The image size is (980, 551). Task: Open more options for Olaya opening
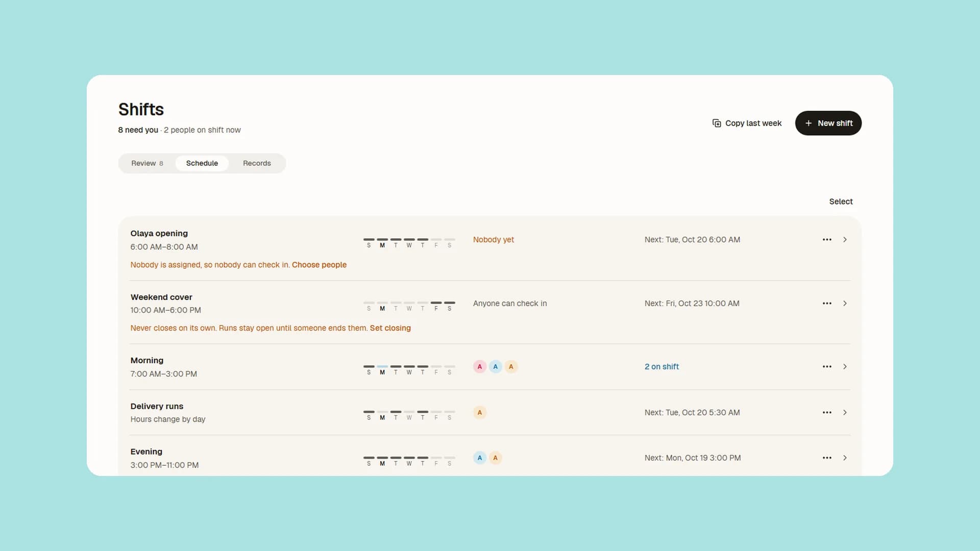[x=827, y=240]
